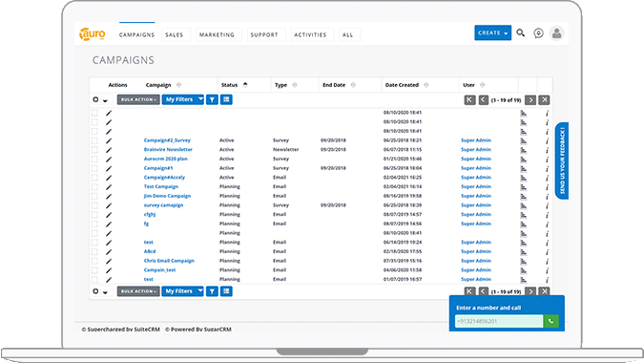Open the Chris Email Campaign link

click(169, 261)
